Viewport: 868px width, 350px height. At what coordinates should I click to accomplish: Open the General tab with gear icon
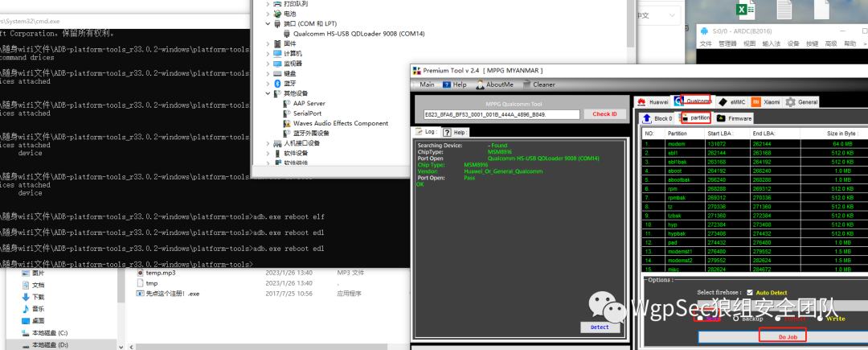[801, 102]
